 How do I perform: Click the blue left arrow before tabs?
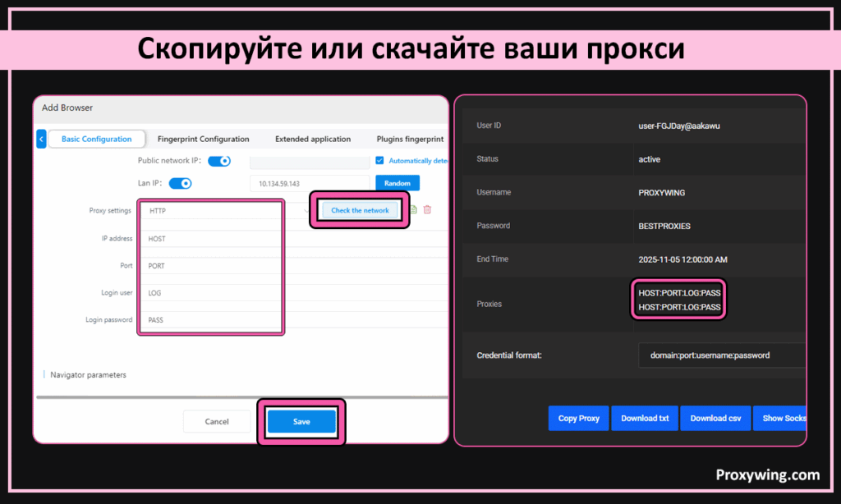[x=41, y=140]
